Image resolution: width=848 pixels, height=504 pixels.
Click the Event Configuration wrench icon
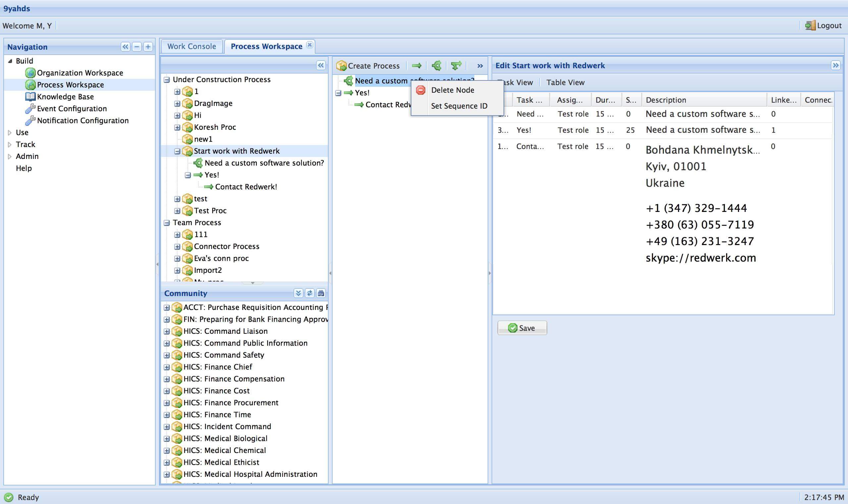(30, 108)
